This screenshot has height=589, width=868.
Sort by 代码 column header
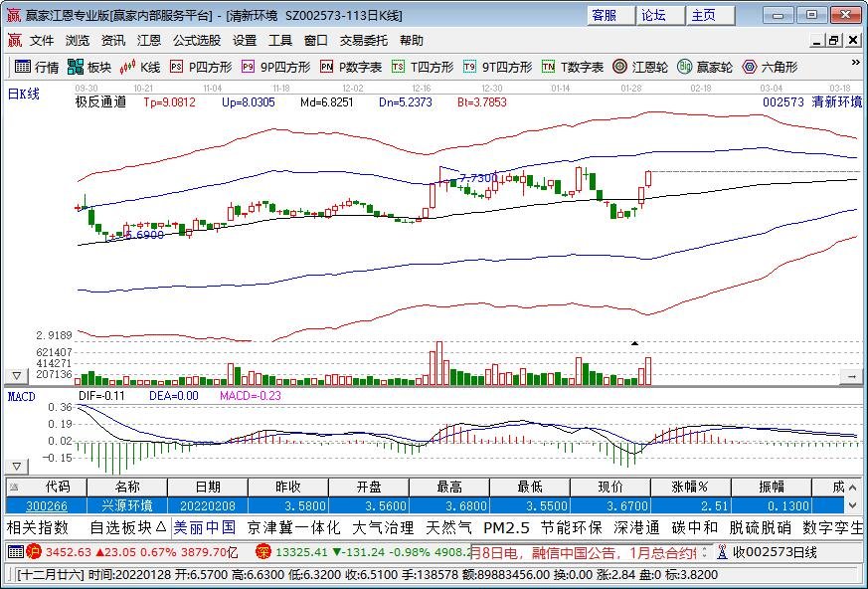(x=47, y=488)
